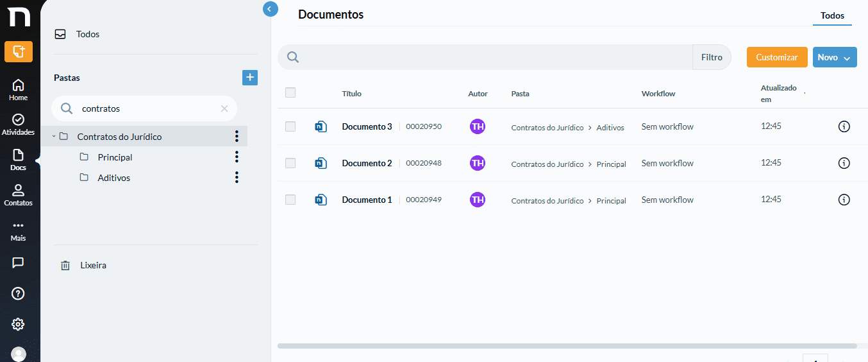Open the Novo dropdown button
The image size is (868, 362).
pos(835,57)
